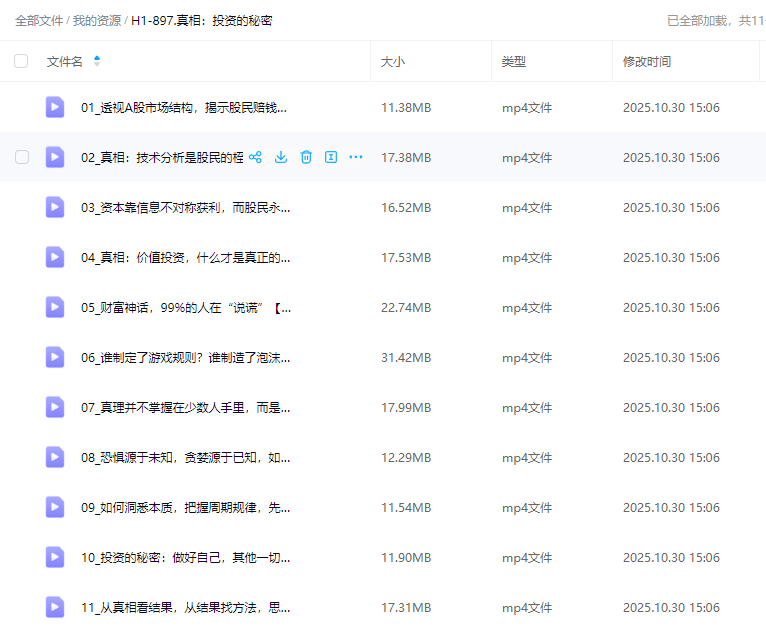This screenshot has height=640, width=766.
Task: Click modified time in the 11_从真相 row
Action: coord(671,607)
